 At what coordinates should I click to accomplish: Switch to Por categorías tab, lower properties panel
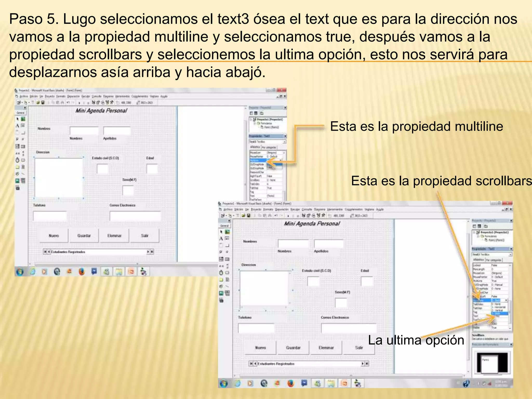pyautogui.click(x=494, y=260)
